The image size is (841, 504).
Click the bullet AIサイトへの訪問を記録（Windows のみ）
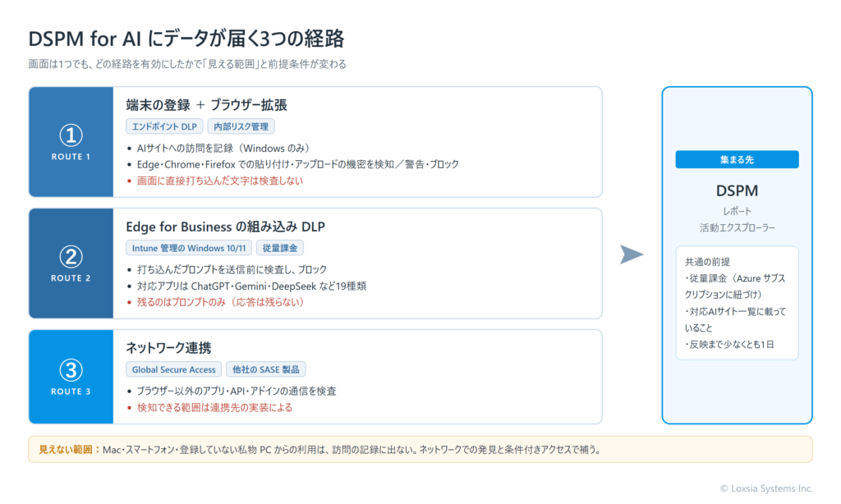click(223, 148)
